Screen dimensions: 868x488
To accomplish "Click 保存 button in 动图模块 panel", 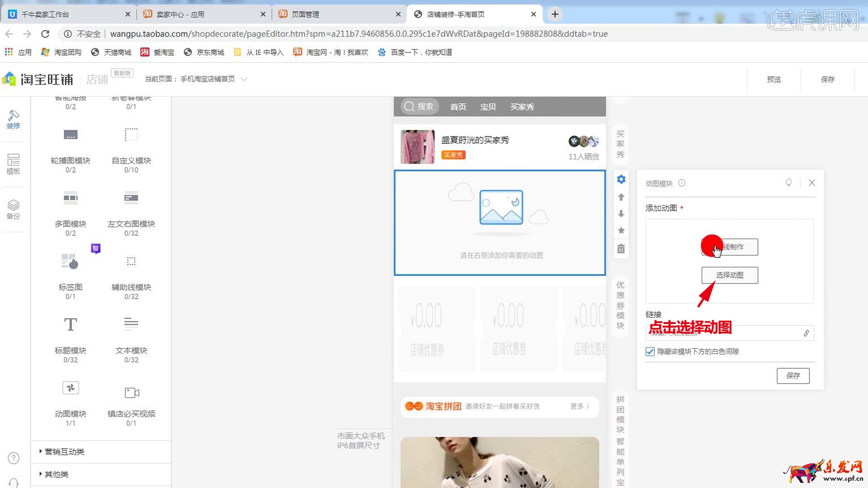I will (x=793, y=375).
